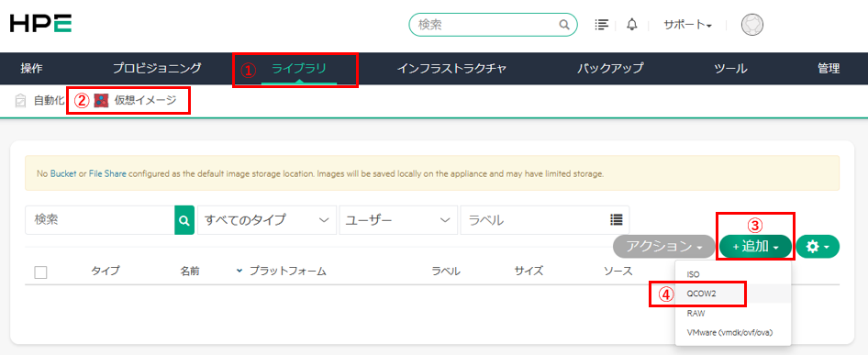Click the 自動化 clipboard icon
The height and width of the screenshot is (355, 868).
click(x=20, y=101)
